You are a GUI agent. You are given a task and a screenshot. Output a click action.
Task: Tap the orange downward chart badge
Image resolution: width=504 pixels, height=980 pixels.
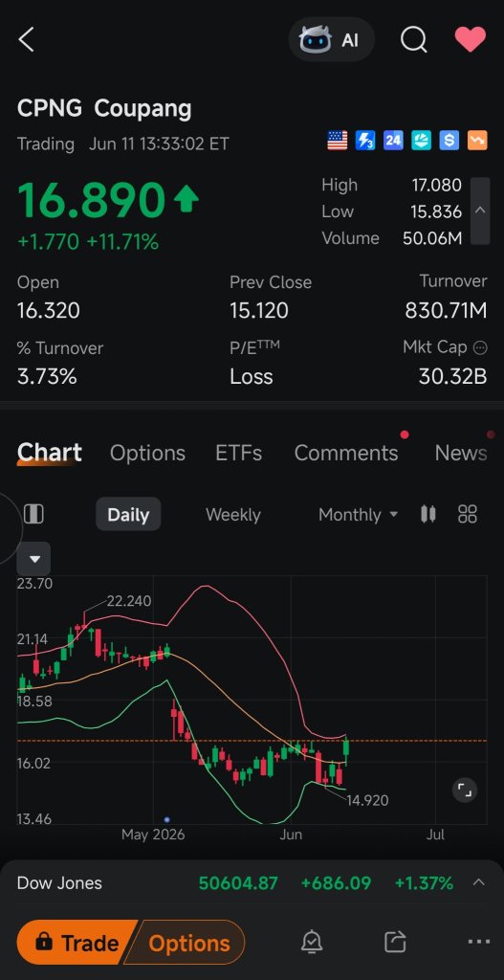tap(476, 141)
